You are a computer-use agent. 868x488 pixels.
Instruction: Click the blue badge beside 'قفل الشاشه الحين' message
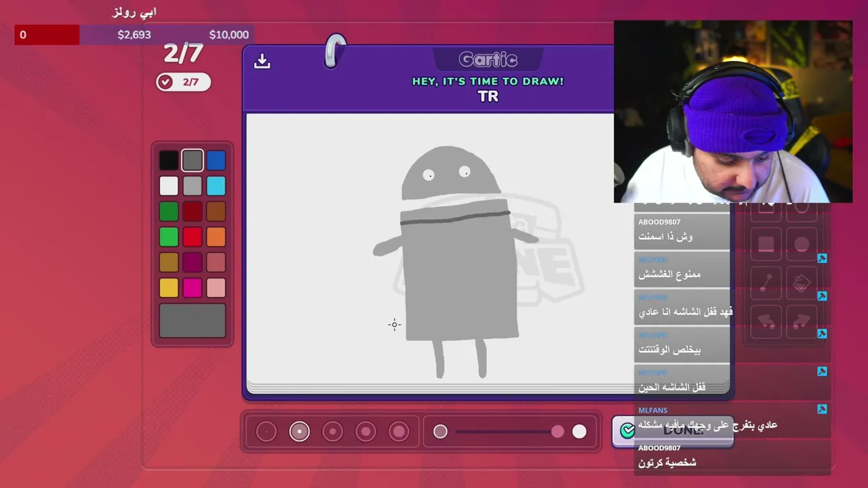point(822,371)
